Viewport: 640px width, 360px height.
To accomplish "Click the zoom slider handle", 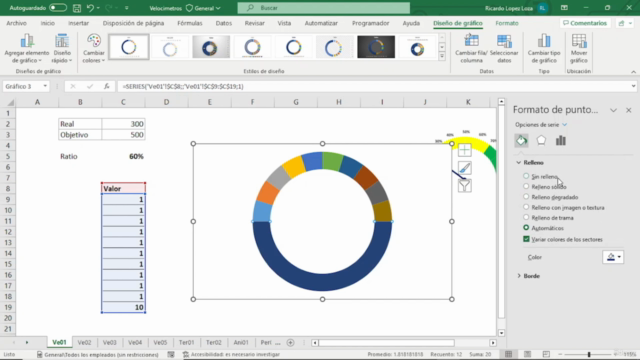I will [x=589, y=354].
